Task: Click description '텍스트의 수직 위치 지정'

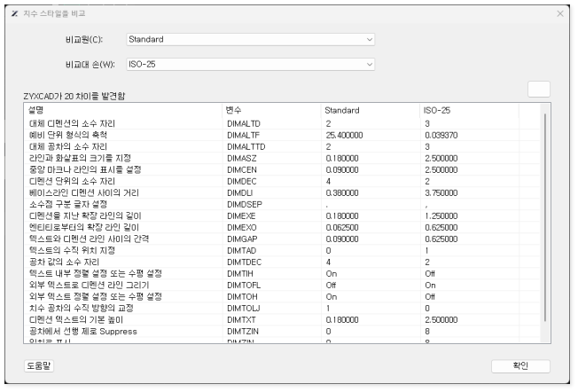Action: pyautogui.click(x=72, y=251)
